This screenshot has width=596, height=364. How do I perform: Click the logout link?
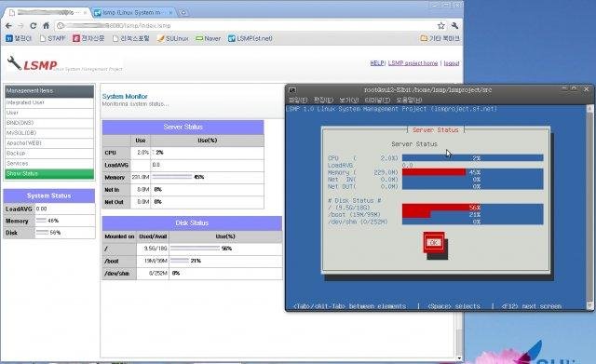click(452, 63)
